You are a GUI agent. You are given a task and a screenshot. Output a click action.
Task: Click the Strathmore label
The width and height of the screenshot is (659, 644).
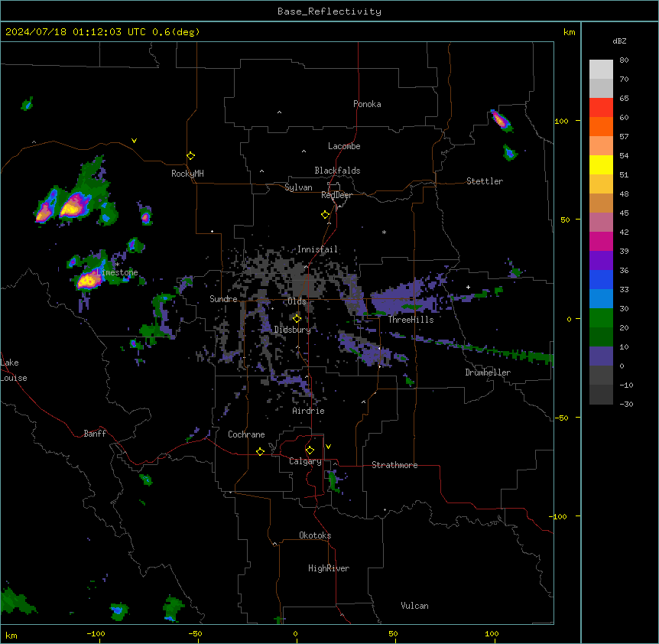[x=394, y=465]
